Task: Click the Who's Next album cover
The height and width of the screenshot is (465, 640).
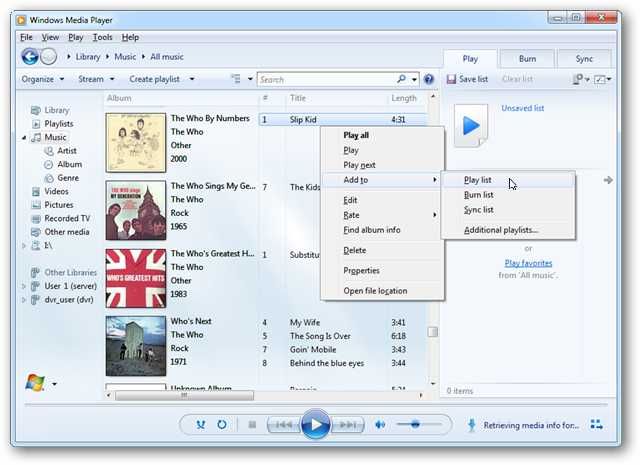Action: point(136,346)
